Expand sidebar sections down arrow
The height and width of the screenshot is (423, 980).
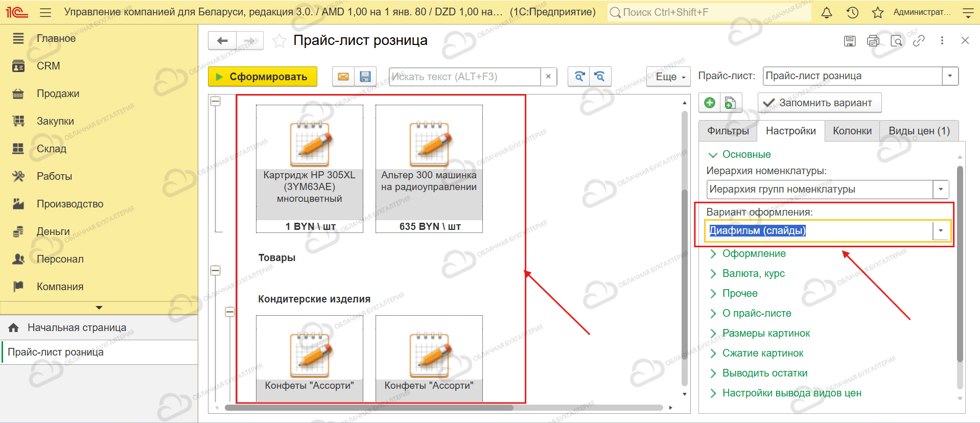[x=99, y=308]
